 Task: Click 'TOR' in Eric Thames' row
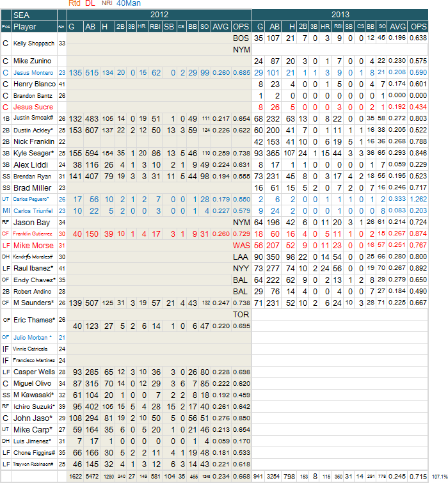click(241, 315)
